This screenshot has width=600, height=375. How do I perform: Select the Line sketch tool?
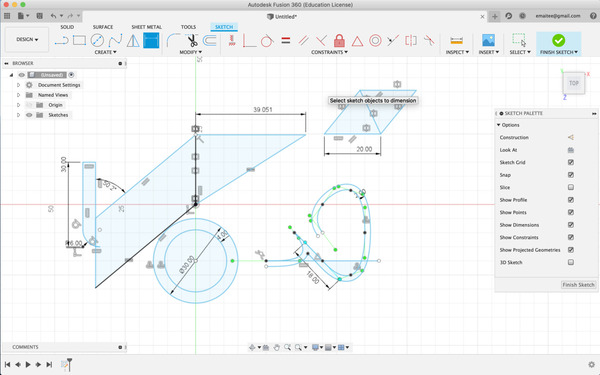(61, 40)
